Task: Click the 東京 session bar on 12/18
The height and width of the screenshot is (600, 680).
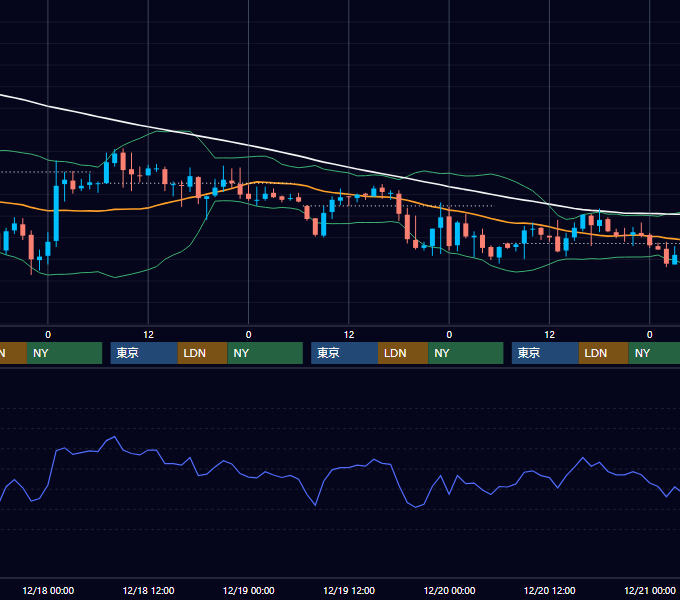Action: pos(144,353)
